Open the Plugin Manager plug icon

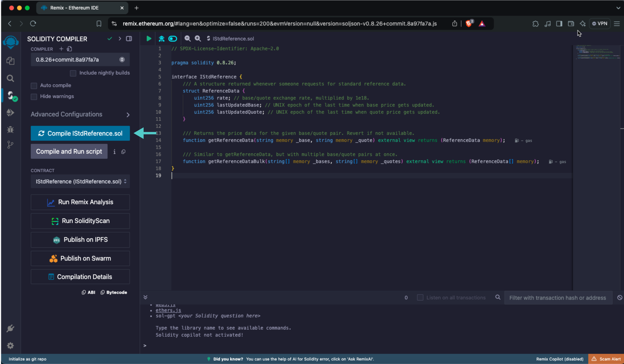pos(10,328)
